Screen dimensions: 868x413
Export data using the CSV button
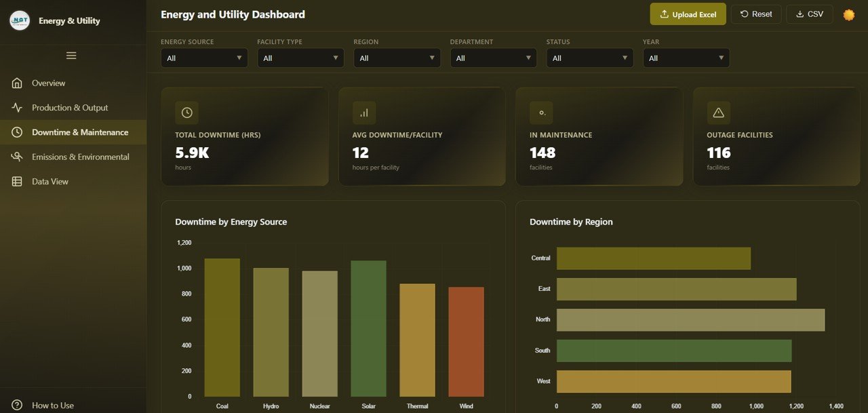tap(810, 14)
